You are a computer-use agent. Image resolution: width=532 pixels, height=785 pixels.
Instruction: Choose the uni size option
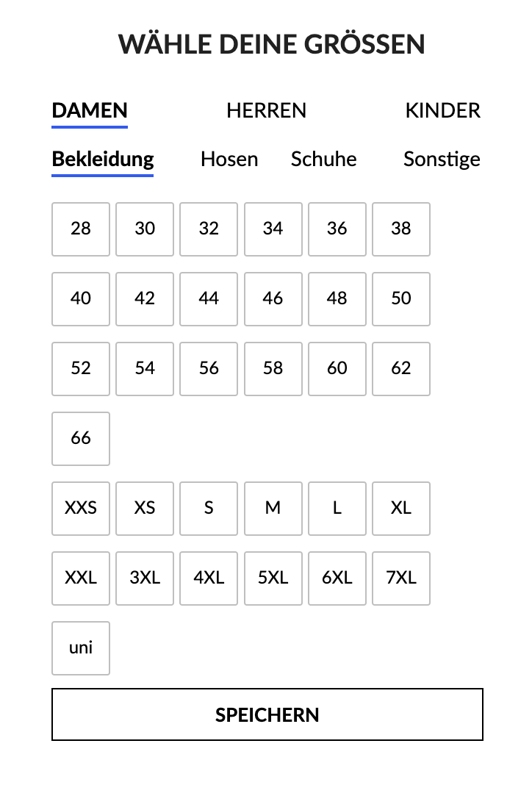[x=81, y=648]
